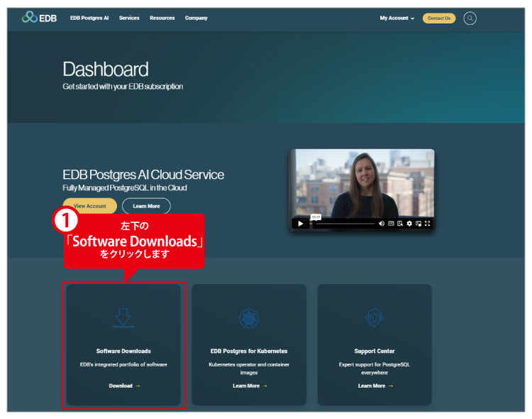The width and height of the screenshot is (532, 419).
Task: Open the video transcript search icon
Action: [x=400, y=223]
